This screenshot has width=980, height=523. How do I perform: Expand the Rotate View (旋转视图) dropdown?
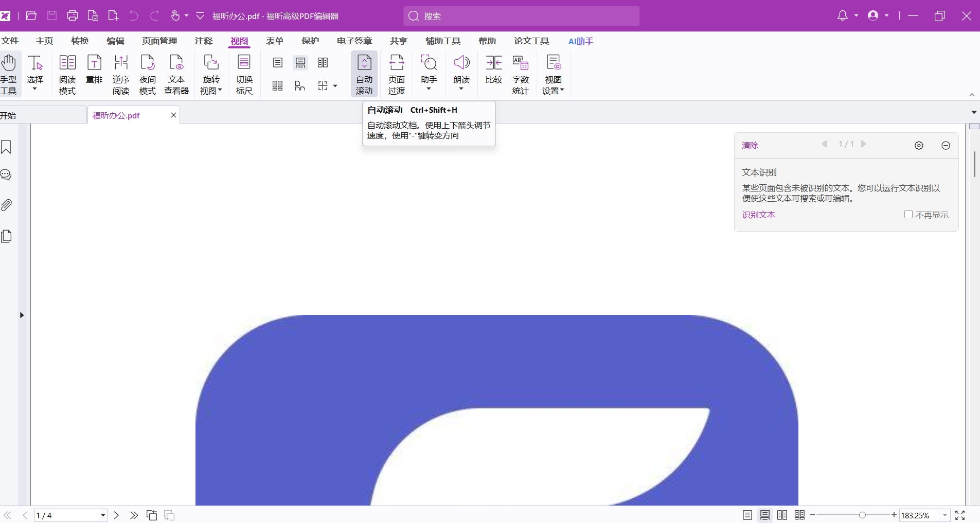coord(220,90)
